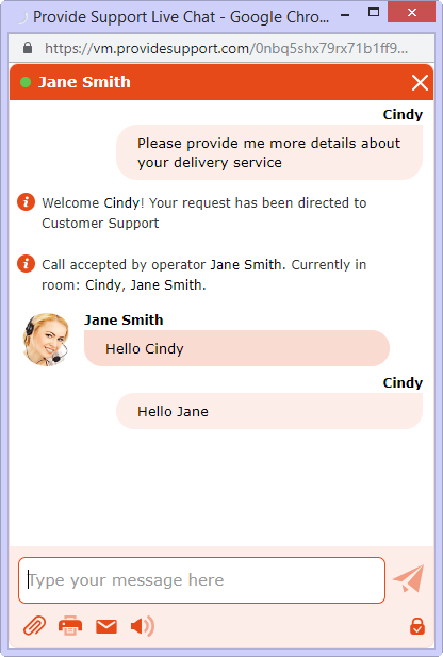This screenshot has height=657, width=443.
Task: Click the info icon beside Call accepted message
Action: coord(26,264)
